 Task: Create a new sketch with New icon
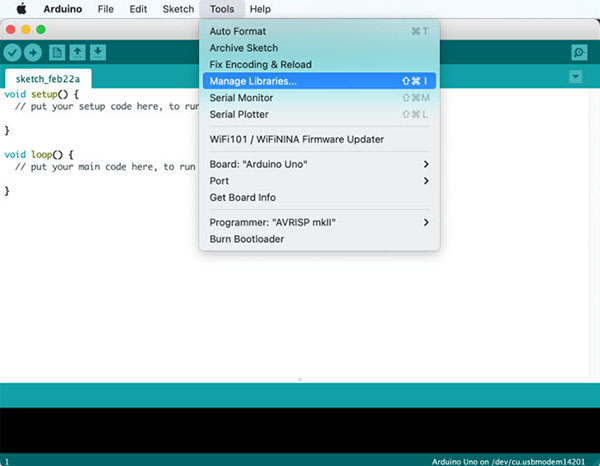(x=57, y=52)
